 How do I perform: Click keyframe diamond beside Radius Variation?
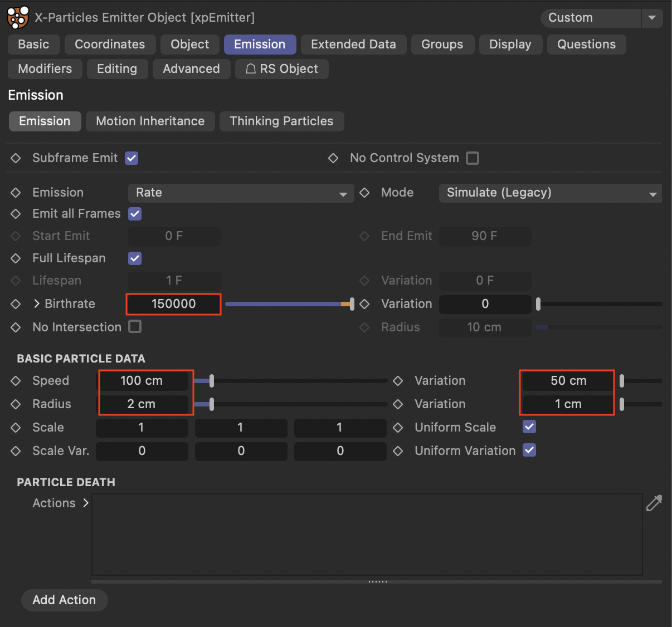[398, 404]
